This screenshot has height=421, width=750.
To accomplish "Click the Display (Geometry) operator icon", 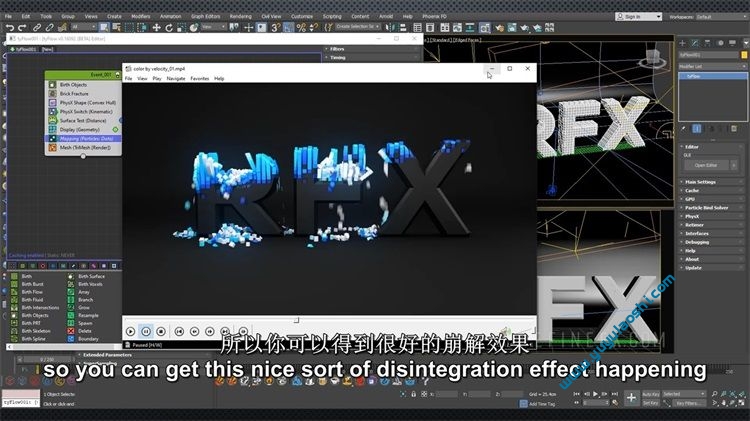I will pyautogui.click(x=53, y=130).
